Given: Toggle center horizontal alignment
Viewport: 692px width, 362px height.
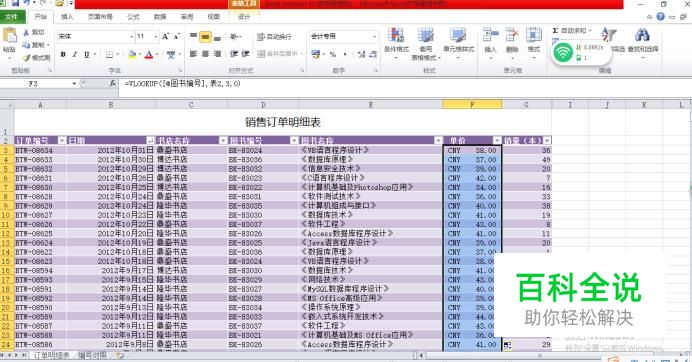Looking at the screenshot, I should 205,54.
